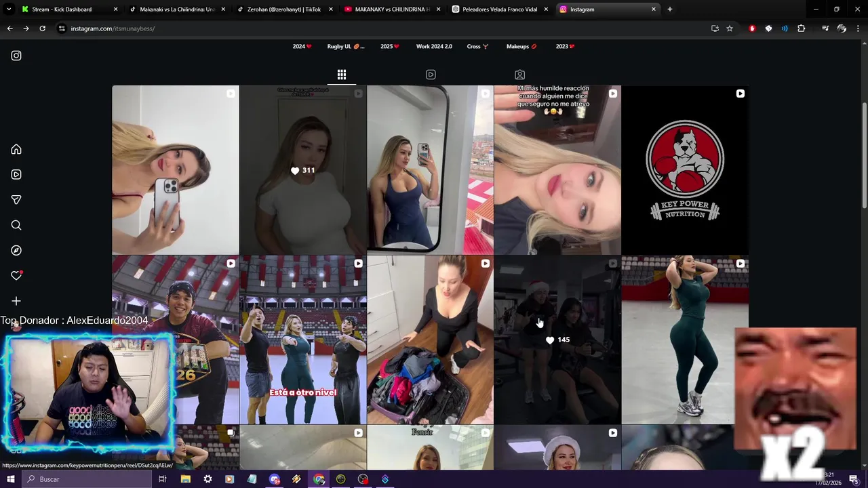Click the page vertical scrollbar

coord(865,155)
